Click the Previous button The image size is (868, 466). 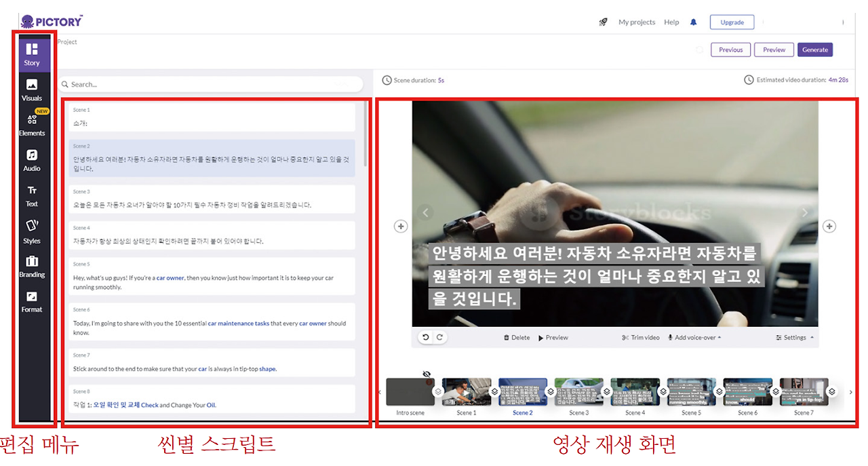point(730,50)
